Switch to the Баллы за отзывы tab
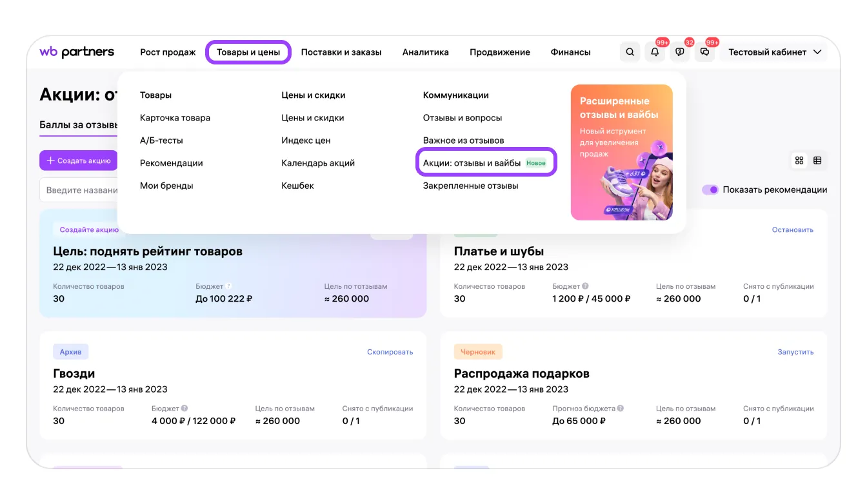This screenshot has height=504, width=867. (x=78, y=125)
